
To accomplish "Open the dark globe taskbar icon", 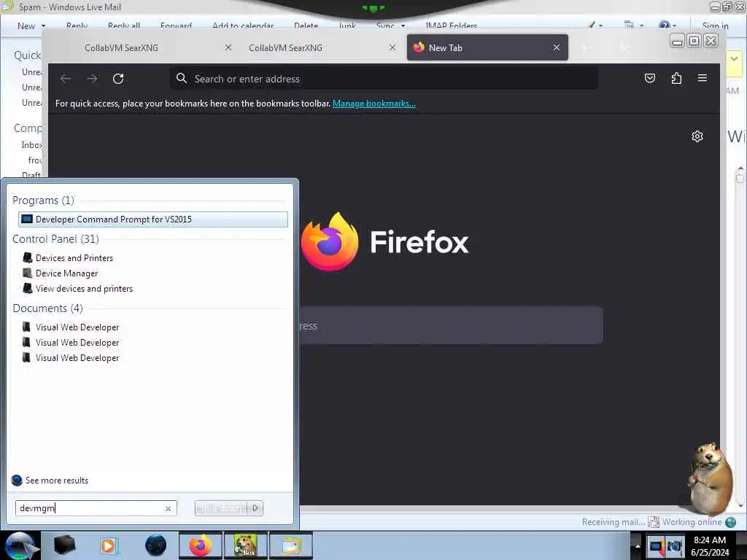I will 155,545.
